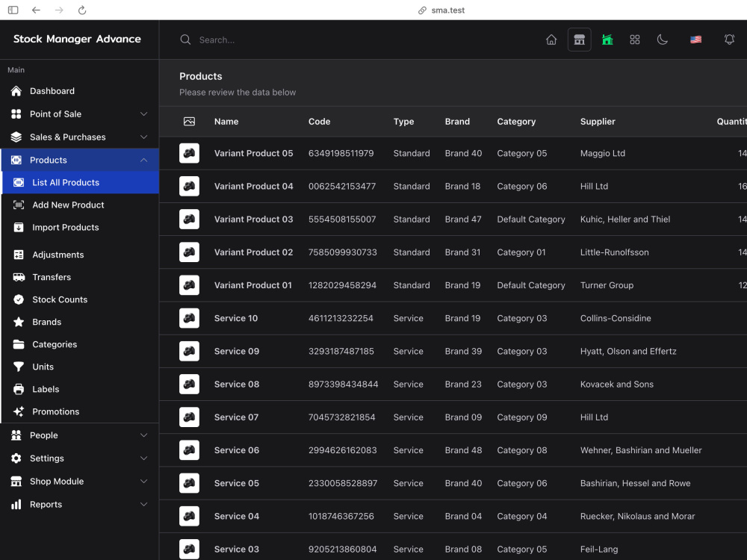Viewport: 747px width, 560px height.
Task: Expand Point of Sale menu chevron
Action: coord(143,113)
